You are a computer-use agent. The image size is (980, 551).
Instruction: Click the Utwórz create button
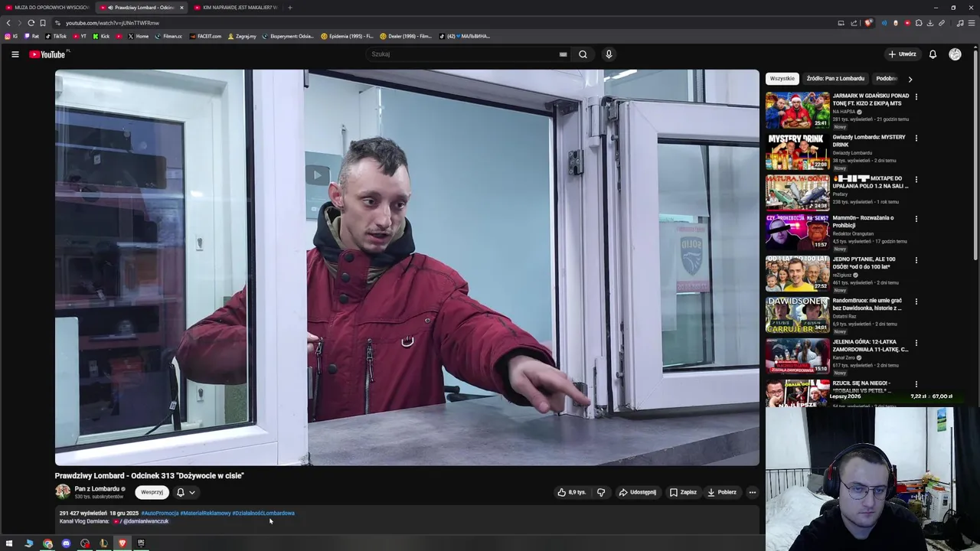click(902, 54)
